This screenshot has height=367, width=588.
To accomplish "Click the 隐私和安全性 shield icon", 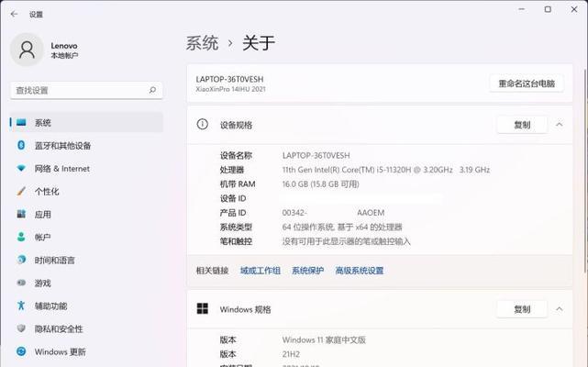I will pos(21,328).
